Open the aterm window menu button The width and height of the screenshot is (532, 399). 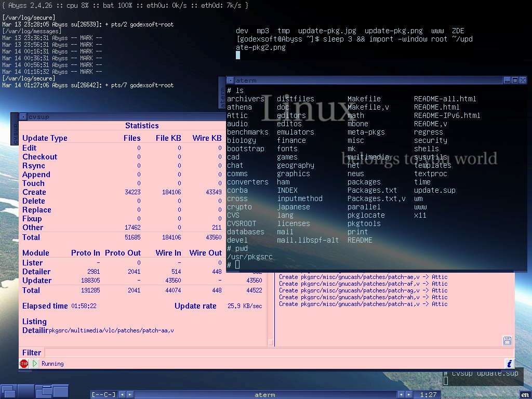230,81
